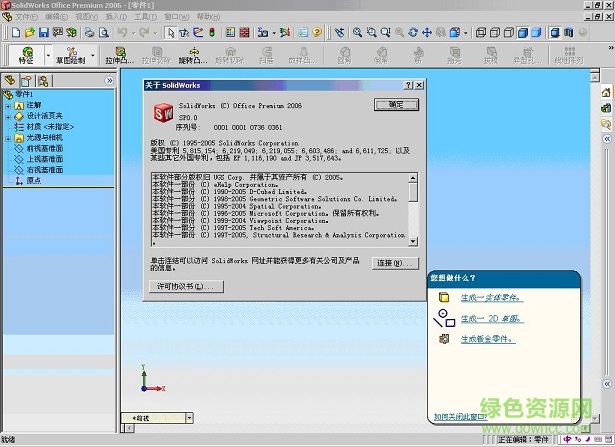Enable plain Shaded display mode
Screen dimensions: 615x447
click(x=536, y=33)
